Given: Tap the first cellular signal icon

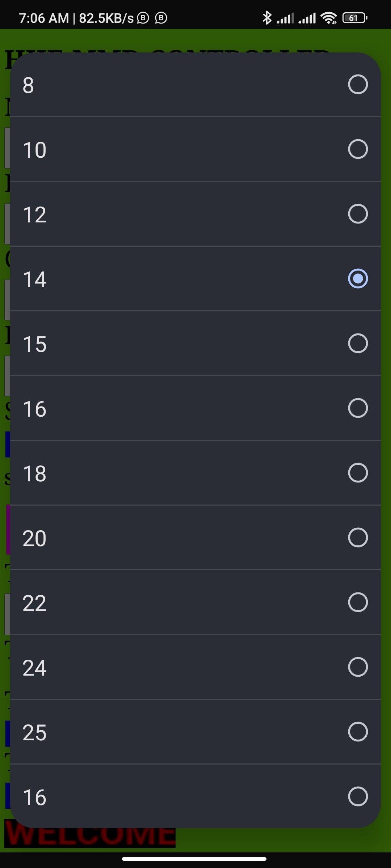Looking at the screenshot, I should [285, 18].
